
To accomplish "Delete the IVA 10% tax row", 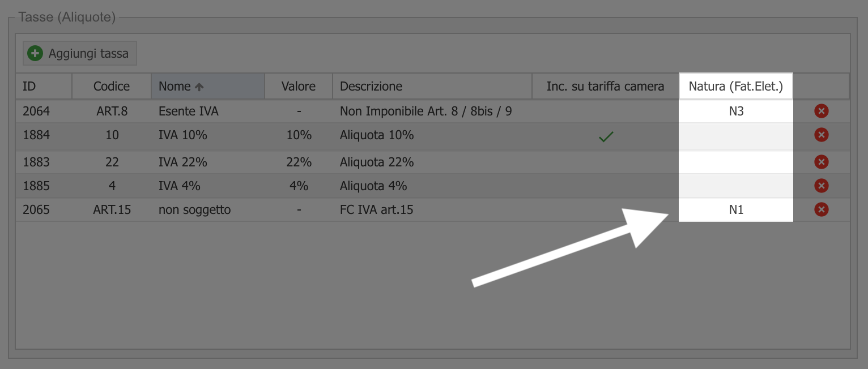I will click(x=821, y=135).
